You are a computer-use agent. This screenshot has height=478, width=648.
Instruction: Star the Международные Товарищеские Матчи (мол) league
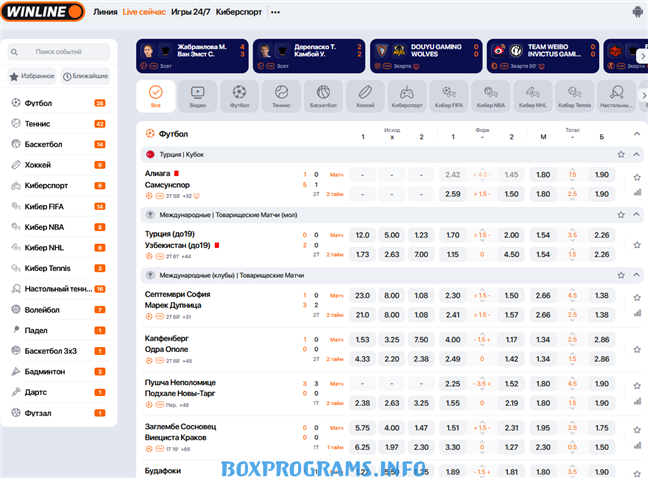[621, 214]
